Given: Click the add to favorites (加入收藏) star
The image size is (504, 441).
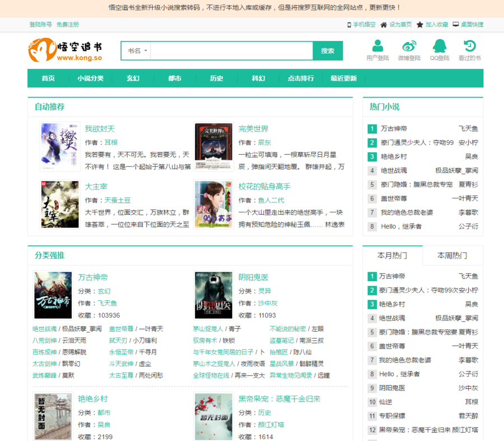Looking at the screenshot, I should pyautogui.click(x=420, y=25).
